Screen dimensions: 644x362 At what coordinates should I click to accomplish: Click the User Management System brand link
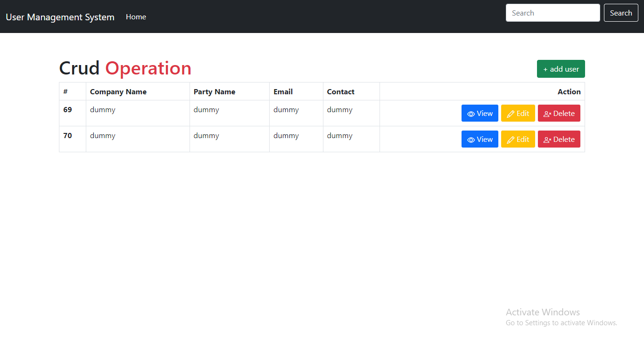(x=60, y=17)
